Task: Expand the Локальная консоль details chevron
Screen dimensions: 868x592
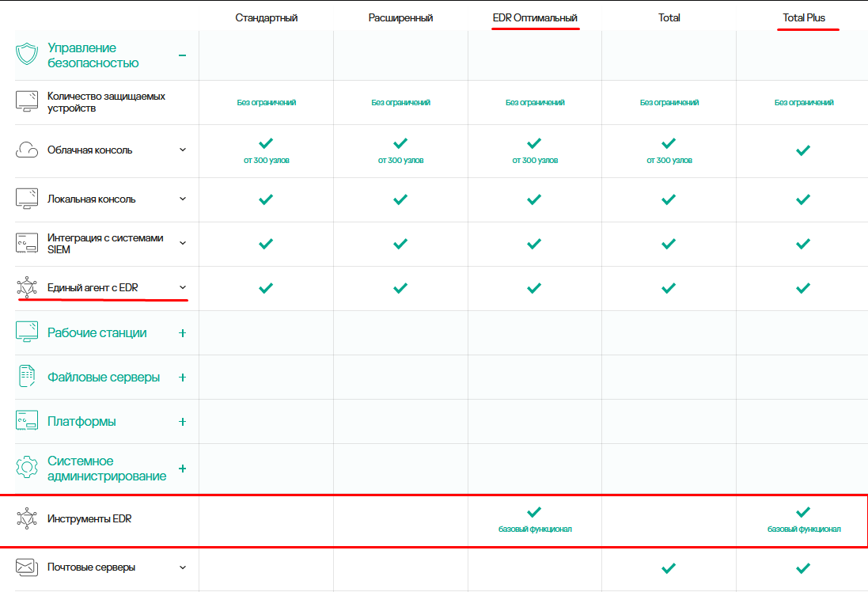Action: pos(183,198)
